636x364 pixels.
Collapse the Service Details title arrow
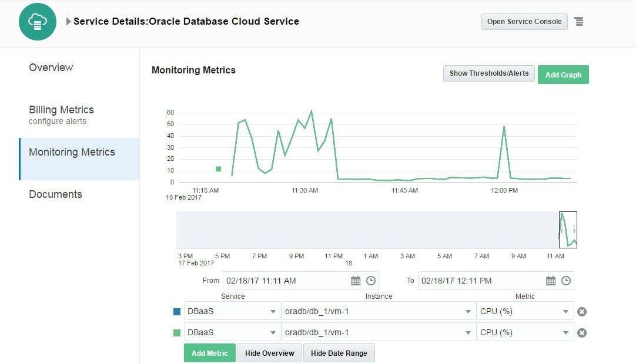(68, 22)
